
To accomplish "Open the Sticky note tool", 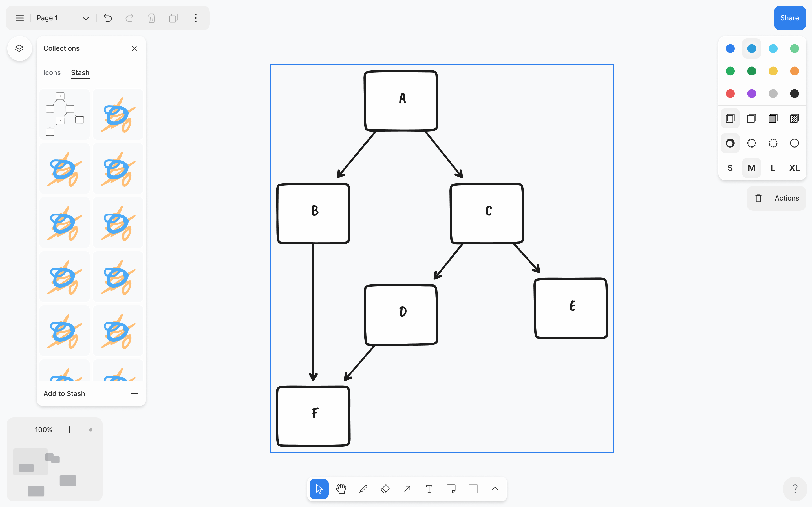I will point(451,489).
